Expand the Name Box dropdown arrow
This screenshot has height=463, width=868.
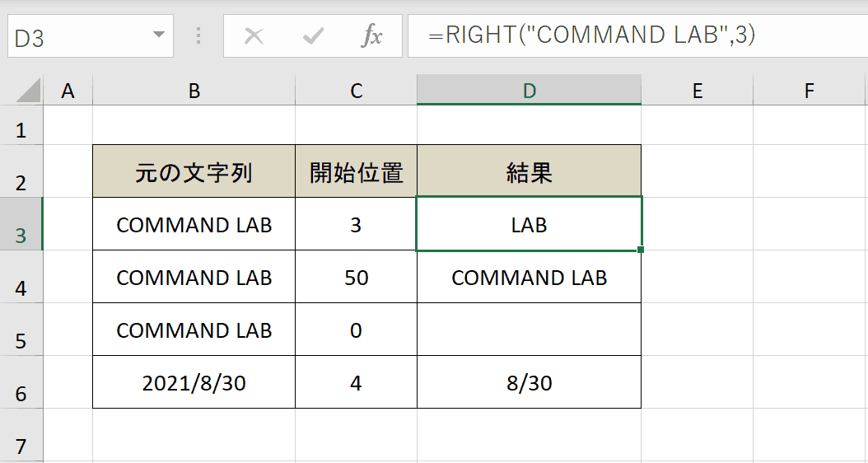coord(159,35)
